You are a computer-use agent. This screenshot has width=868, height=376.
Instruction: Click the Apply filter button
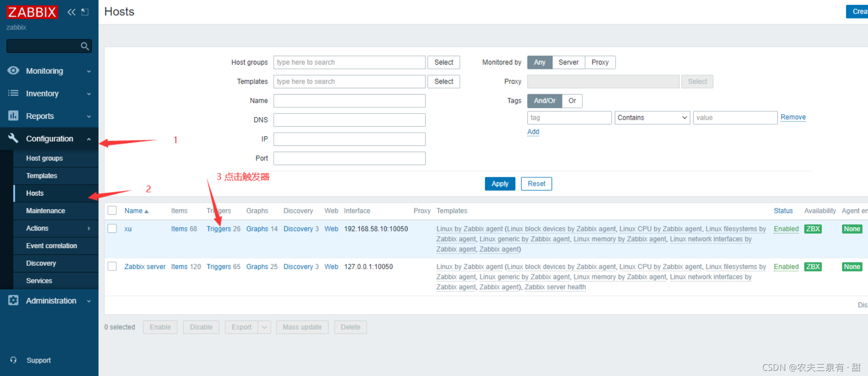(500, 184)
